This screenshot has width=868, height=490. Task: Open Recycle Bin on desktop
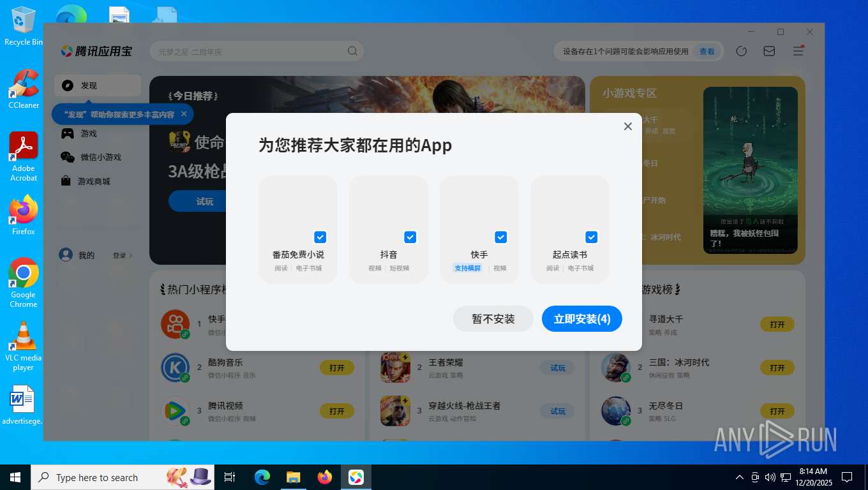(24, 27)
